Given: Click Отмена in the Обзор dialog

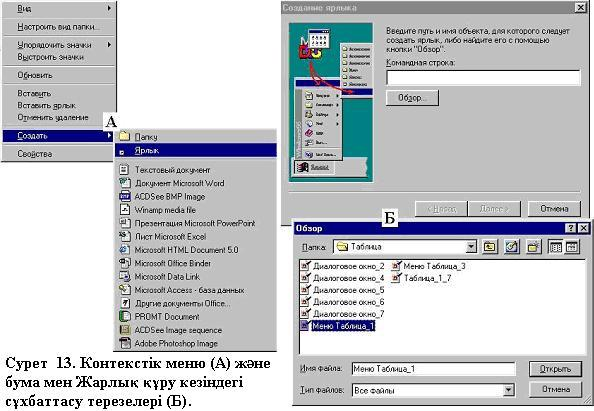Looking at the screenshot, I should [555, 389].
